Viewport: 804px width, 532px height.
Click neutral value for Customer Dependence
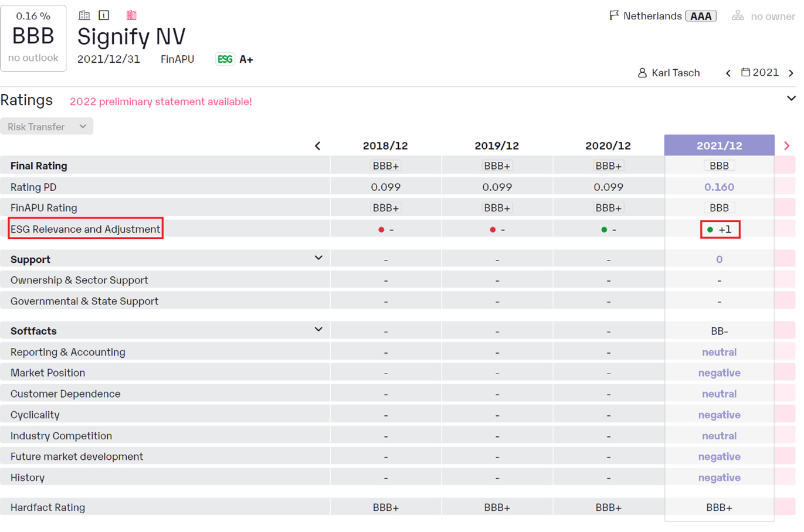point(720,394)
